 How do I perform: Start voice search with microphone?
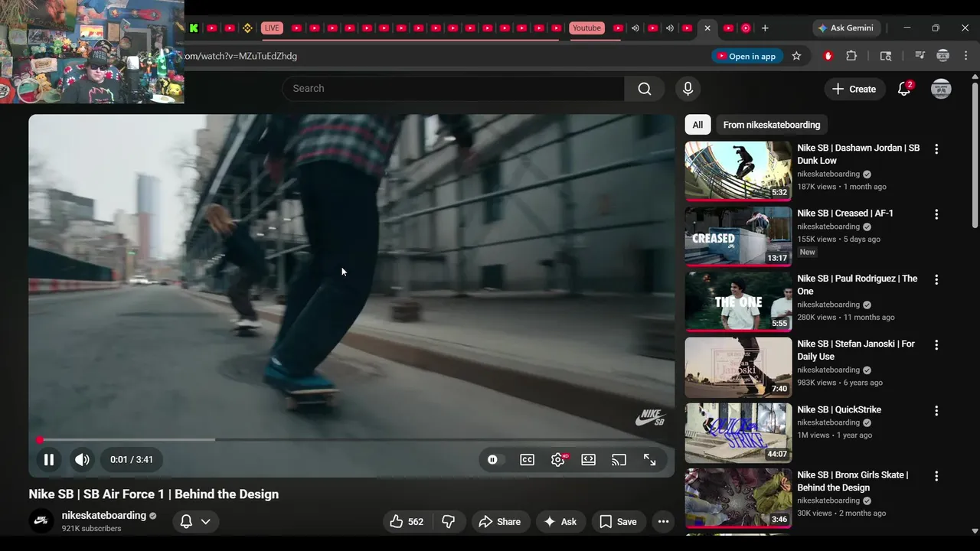[x=688, y=89]
